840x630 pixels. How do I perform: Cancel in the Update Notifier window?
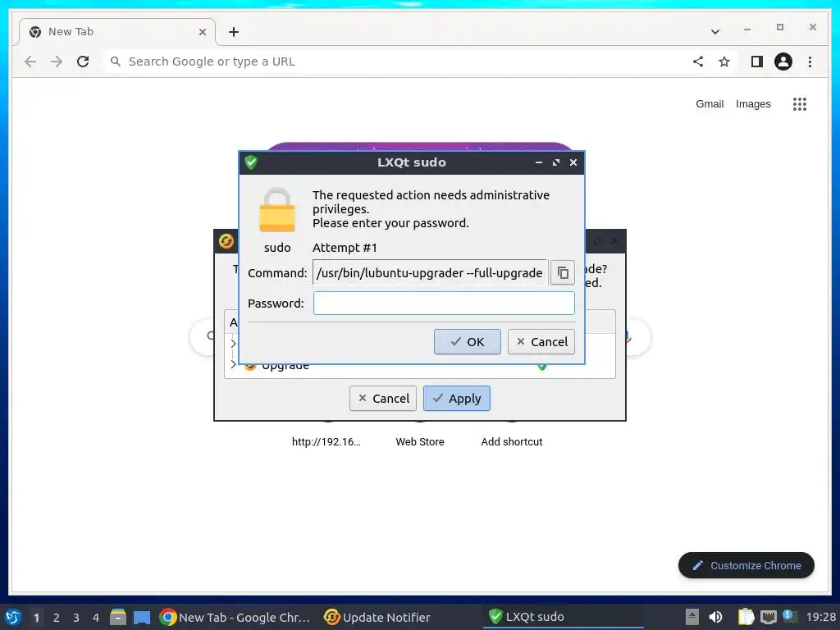(382, 399)
